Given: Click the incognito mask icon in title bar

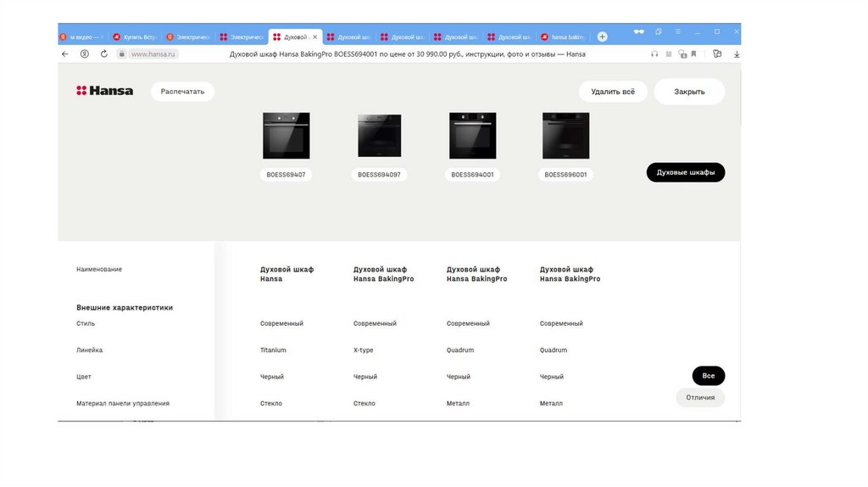Looking at the screenshot, I should coord(639,31).
